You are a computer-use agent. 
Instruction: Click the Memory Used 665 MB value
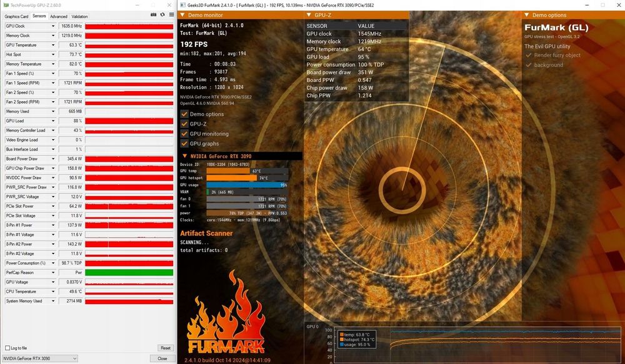[x=71, y=111]
